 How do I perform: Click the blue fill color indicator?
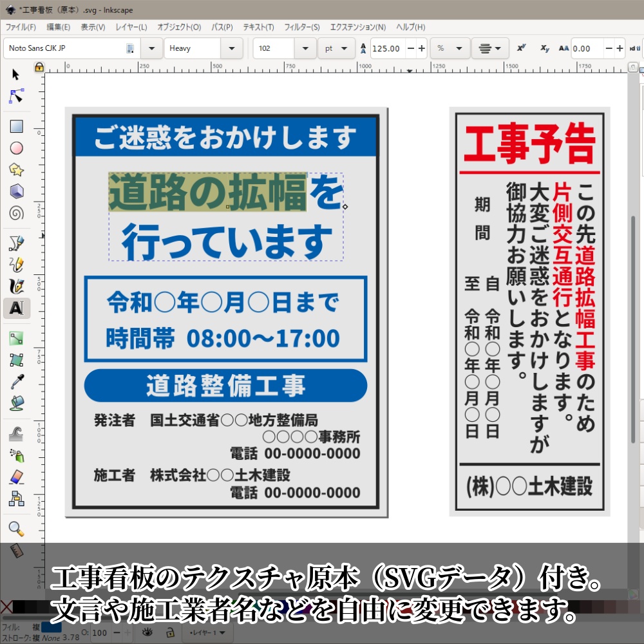[52, 627]
